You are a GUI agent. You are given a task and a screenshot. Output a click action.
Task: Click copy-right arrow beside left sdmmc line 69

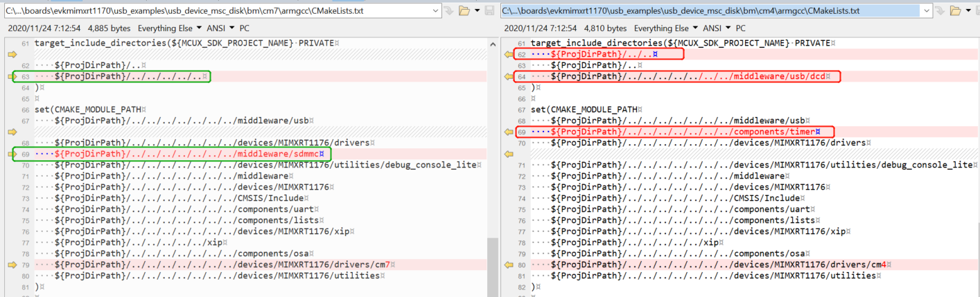click(x=12, y=154)
